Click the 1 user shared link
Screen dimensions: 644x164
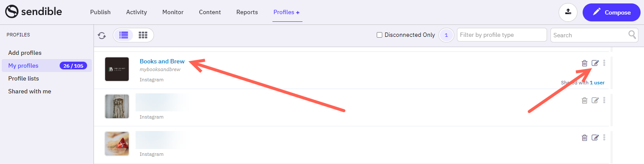597,83
